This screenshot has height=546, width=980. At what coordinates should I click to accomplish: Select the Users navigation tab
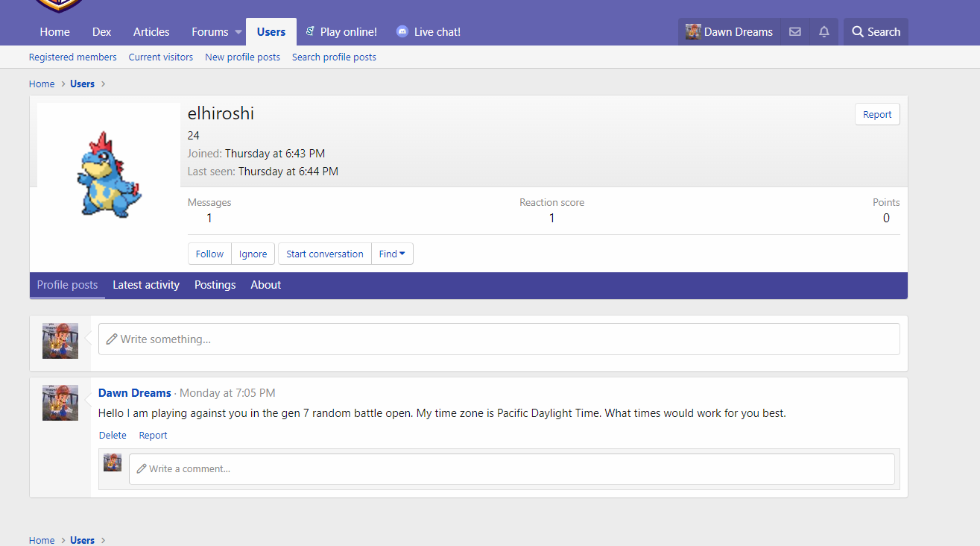pyautogui.click(x=271, y=32)
